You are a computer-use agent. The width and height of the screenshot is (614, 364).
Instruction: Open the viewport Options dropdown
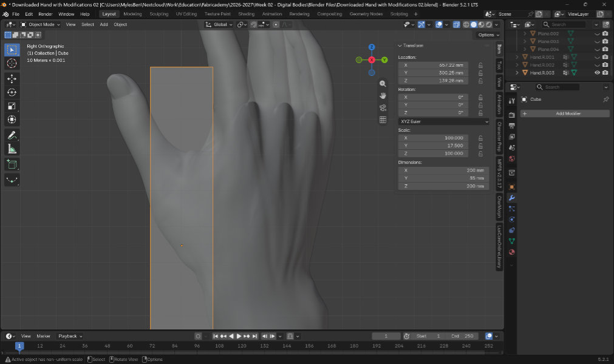click(x=488, y=35)
